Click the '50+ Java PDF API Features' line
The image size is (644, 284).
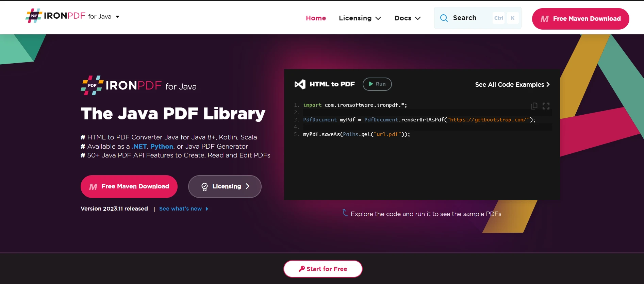[176, 155]
